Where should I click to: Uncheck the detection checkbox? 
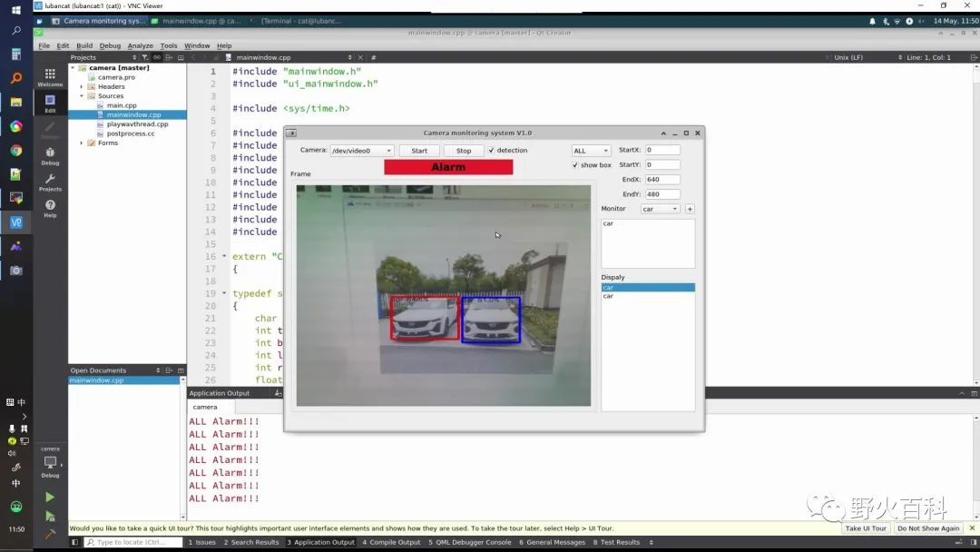(x=492, y=151)
